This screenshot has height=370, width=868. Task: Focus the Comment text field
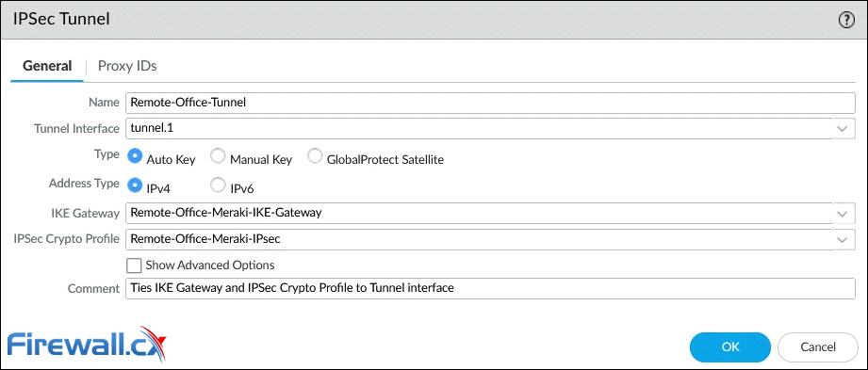tap(490, 288)
